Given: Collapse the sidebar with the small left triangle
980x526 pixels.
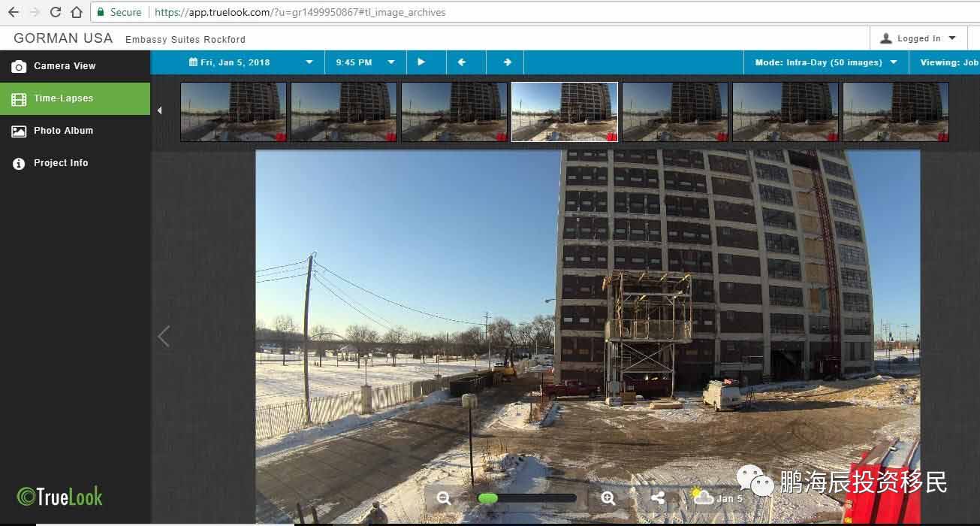Looking at the screenshot, I should (x=159, y=110).
